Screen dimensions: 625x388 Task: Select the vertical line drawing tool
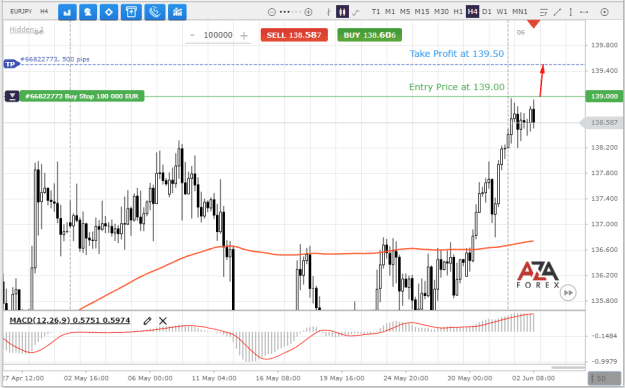pyautogui.click(x=570, y=12)
